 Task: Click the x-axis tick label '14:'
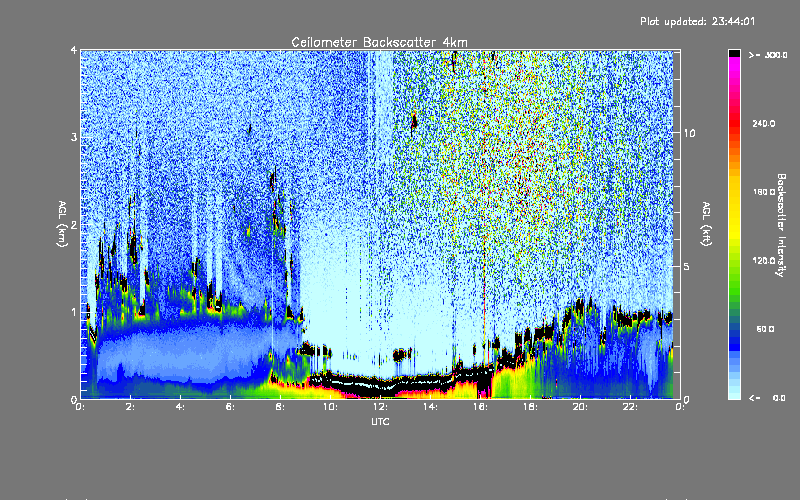(x=430, y=407)
